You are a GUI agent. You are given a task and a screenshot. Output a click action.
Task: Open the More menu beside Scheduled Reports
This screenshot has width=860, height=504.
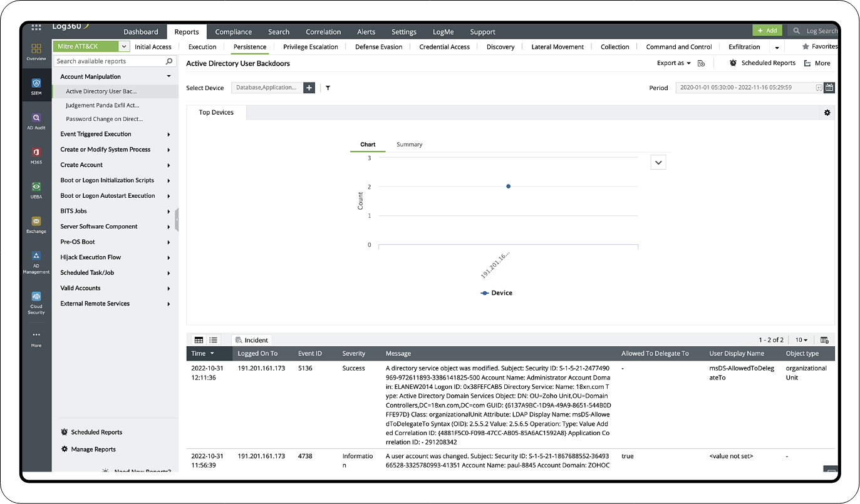817,63
